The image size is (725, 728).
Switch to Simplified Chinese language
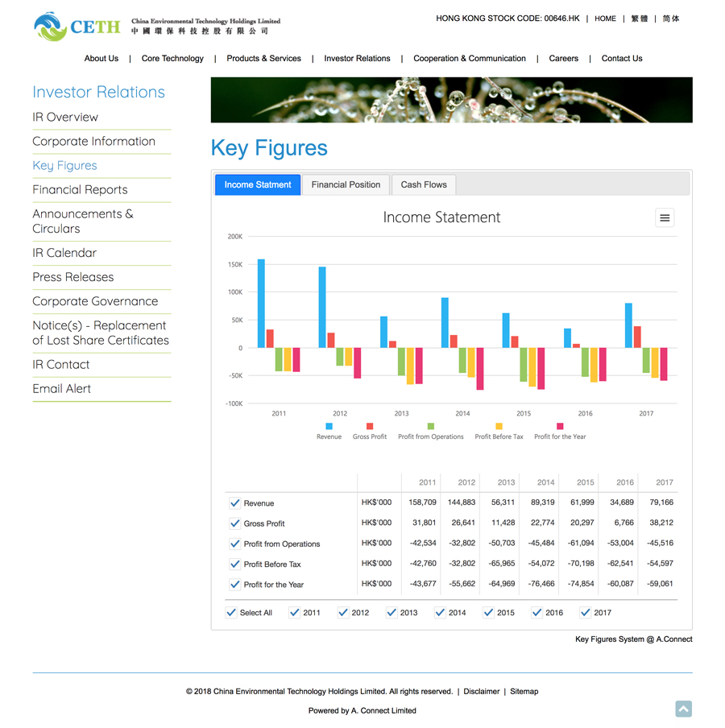[x=671, y=19]
